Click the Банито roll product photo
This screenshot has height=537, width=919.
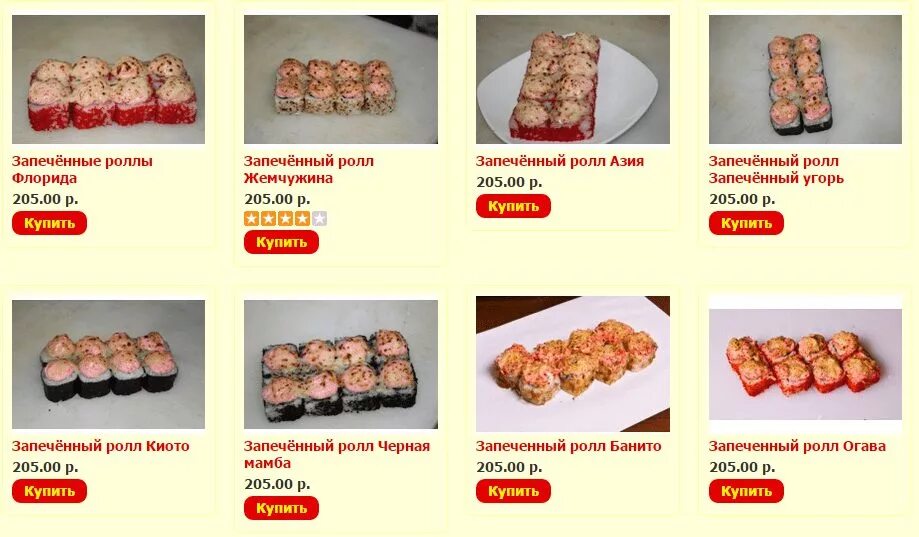tap(573, 363)
